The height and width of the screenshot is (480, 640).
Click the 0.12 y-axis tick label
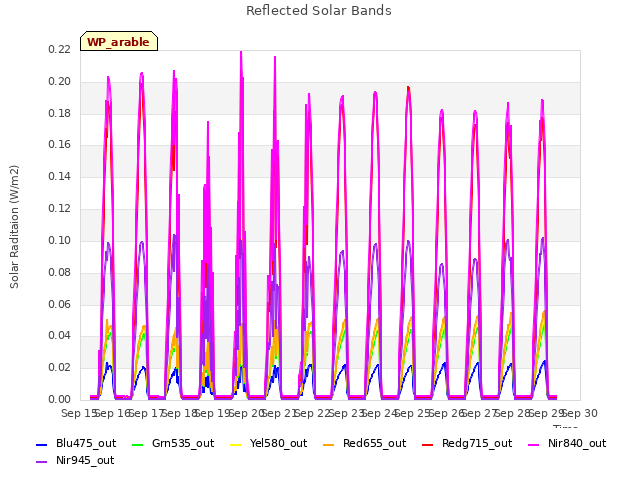(60, 208)
